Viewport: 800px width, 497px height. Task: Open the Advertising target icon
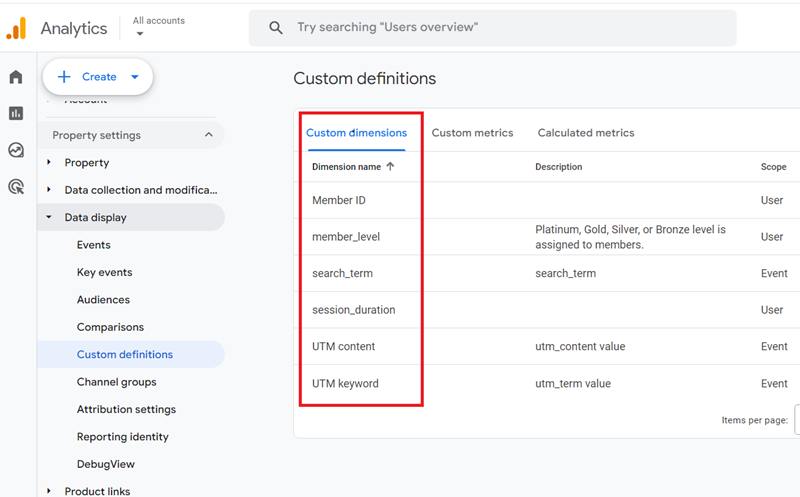(16, 186)
